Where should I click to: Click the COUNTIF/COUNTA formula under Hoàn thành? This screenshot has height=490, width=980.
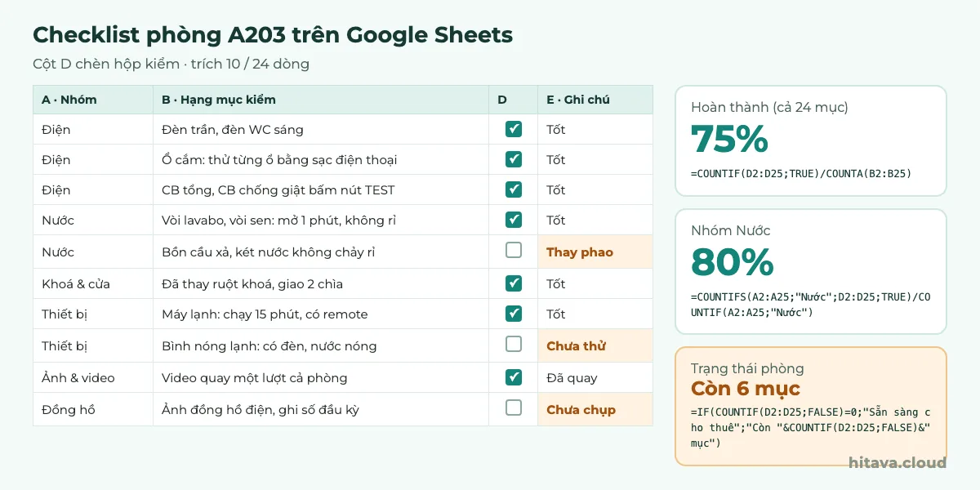(x=801, y=173)
